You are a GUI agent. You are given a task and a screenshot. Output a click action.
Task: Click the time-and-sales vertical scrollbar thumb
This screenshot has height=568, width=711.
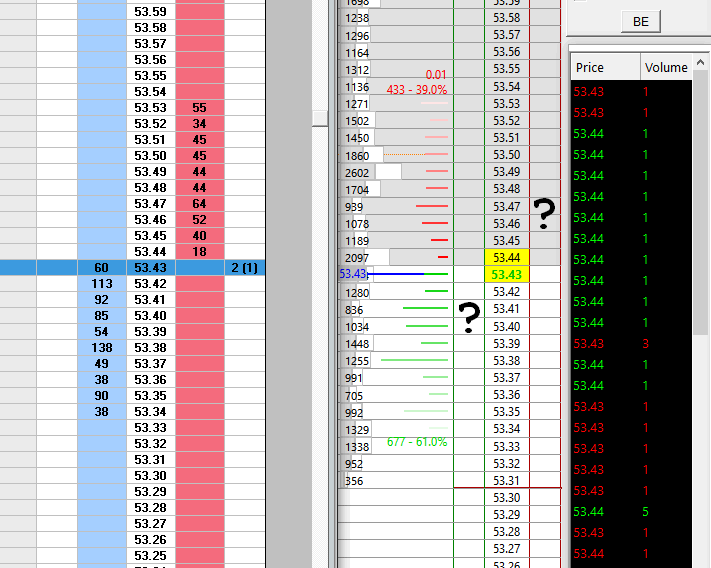[x=701, y=204]
